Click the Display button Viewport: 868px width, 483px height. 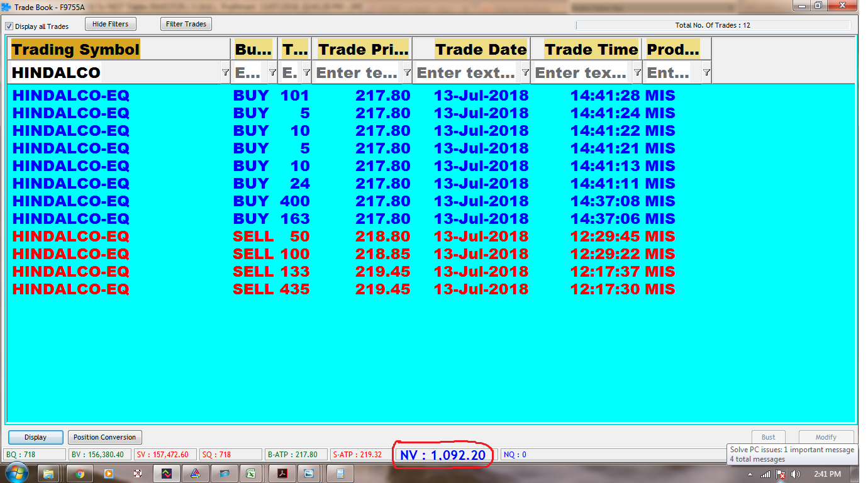(36, 437)
